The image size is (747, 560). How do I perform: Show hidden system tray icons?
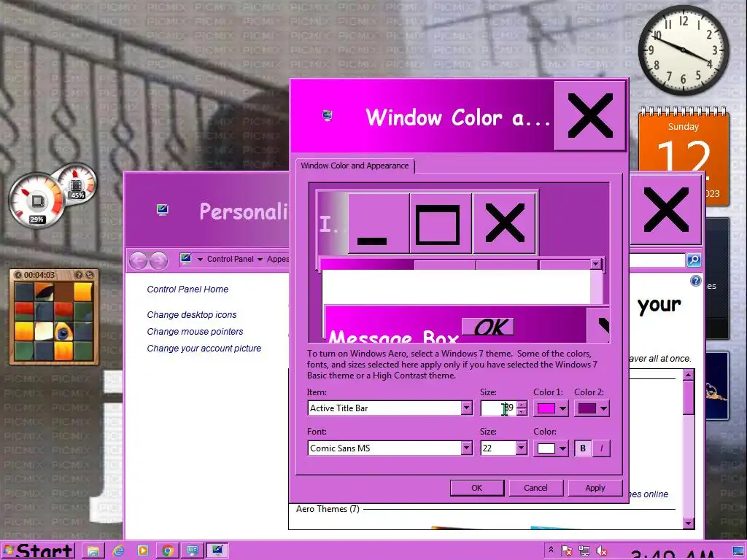pos(551,550)
